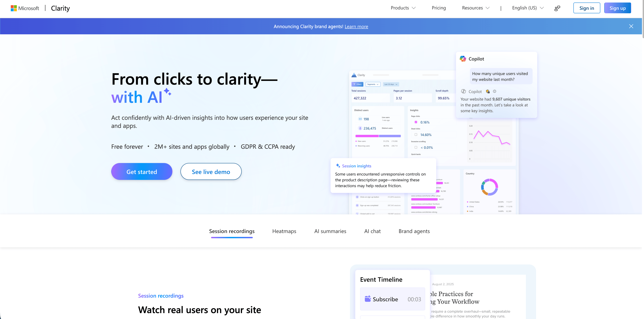644x319 pixels.
Task: Click the home-office-setup pink bar
Action: pos(424,199)
